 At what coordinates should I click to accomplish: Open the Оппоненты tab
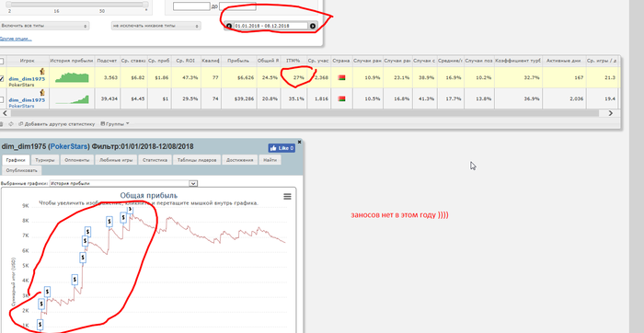point(76,160)
